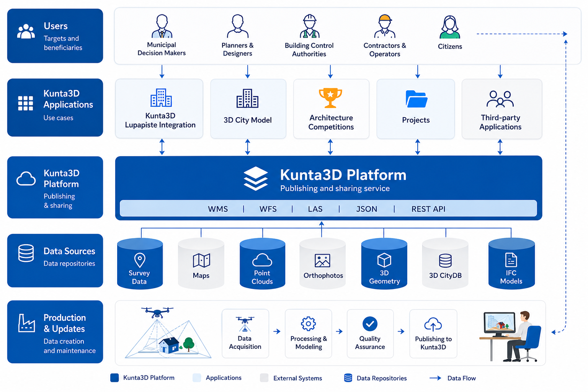This screenshot has height=392, width=588.
Task: Click the 'Data creation and maintenance' text
Action: tap(70, 346)
